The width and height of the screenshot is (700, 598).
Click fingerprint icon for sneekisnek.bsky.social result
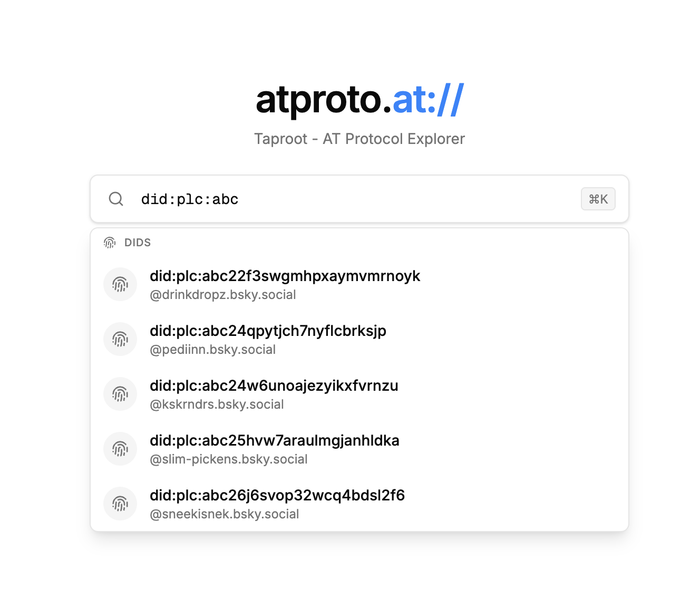[120, 504]
